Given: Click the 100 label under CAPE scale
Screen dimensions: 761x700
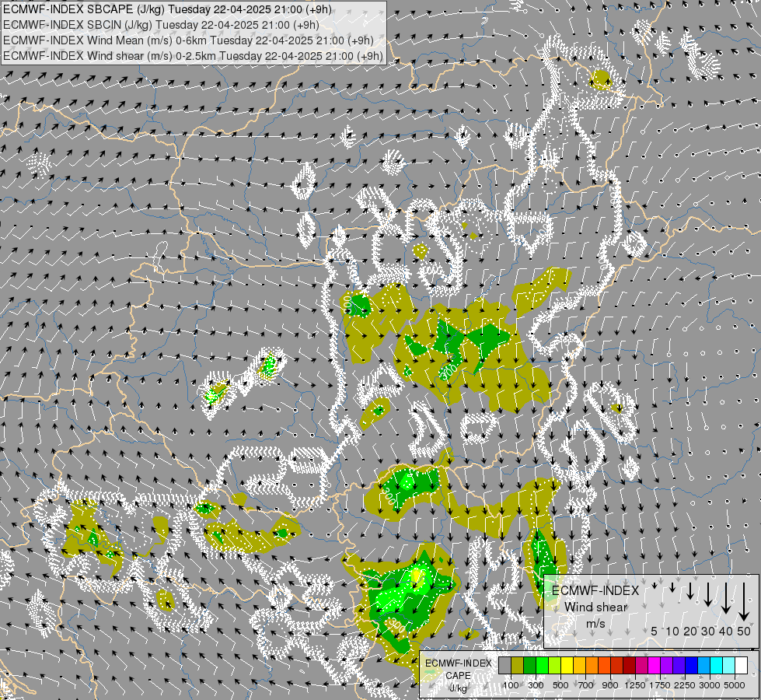Looking at the screenshot, I should 511,685.
